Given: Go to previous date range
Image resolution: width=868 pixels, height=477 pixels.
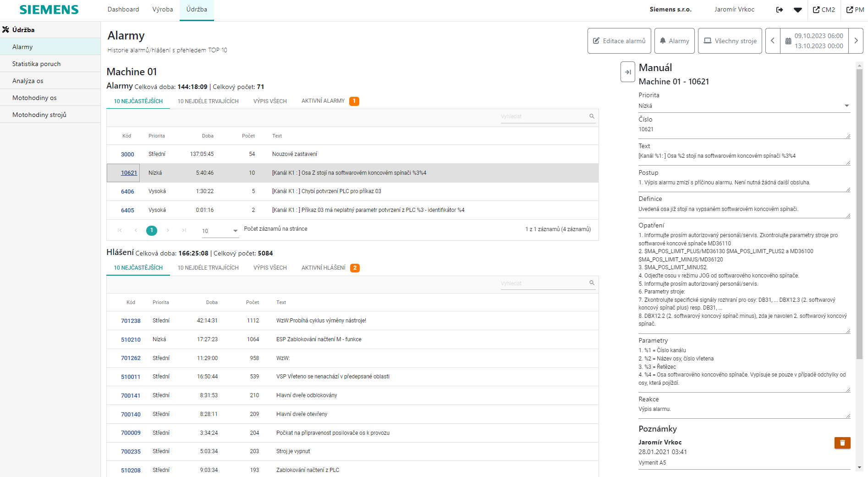Looking at the screenshot, I should [773, 41].
